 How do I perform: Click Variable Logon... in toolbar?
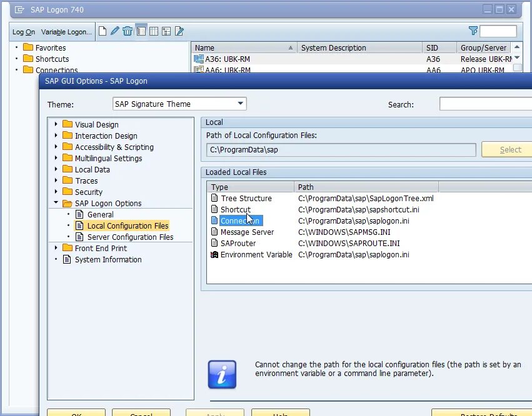(66, 32)
